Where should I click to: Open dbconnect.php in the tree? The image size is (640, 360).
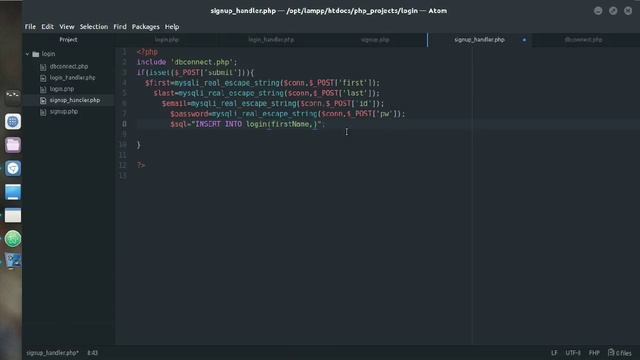(x=69, y=66)
